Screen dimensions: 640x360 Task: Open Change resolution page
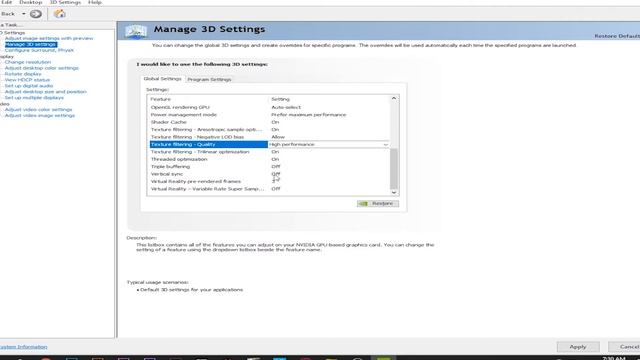[x=28, y=62]
